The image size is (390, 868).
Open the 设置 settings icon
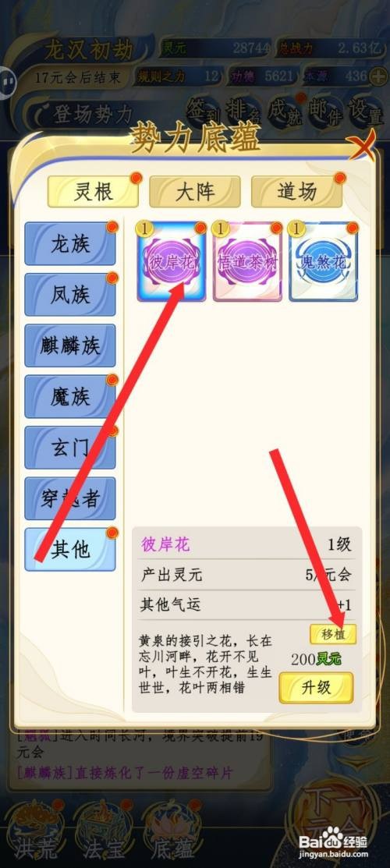[366, 112]
